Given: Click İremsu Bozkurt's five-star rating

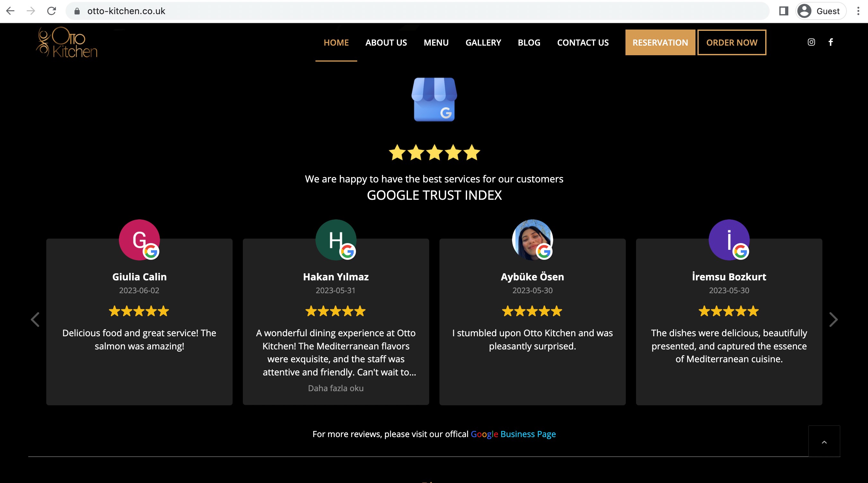Looking at the screenshot, I should (x=729, y=311).
